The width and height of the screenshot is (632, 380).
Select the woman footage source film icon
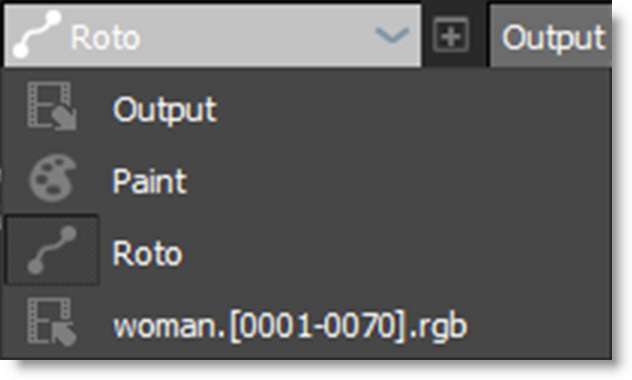(52, 322)
